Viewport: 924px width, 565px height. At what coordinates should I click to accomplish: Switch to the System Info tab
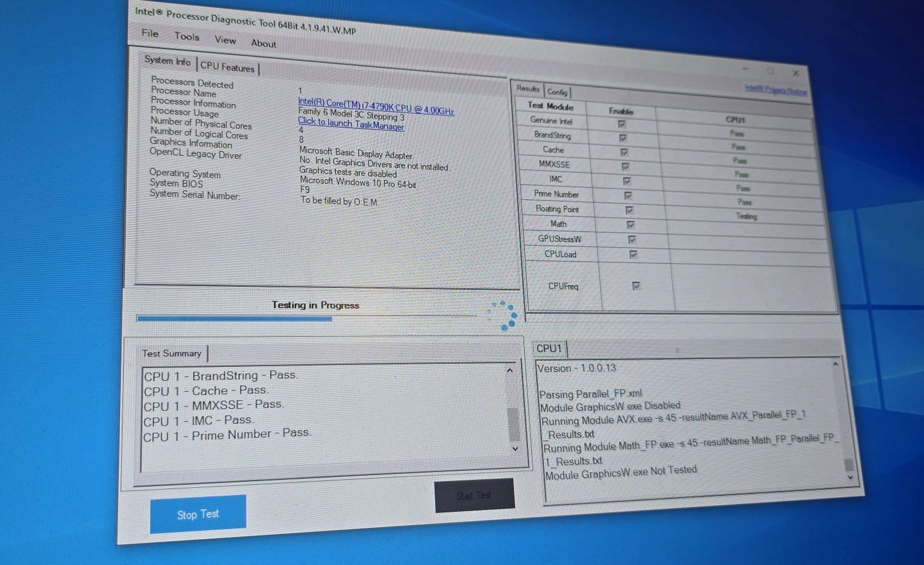[x=167, y=61]
